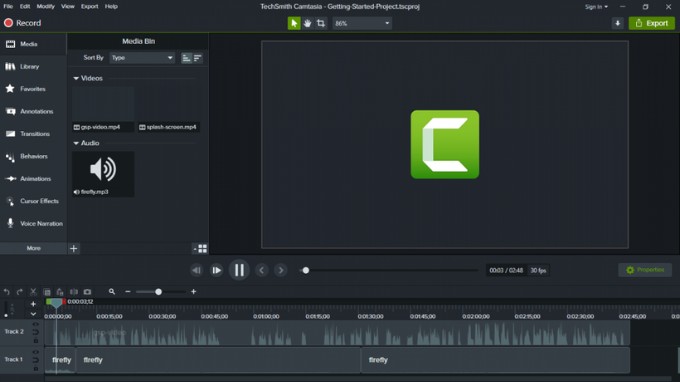Open the Help menu
This screenshot has height=382, width=680.
pyautogui.click(x=111, y=7)
